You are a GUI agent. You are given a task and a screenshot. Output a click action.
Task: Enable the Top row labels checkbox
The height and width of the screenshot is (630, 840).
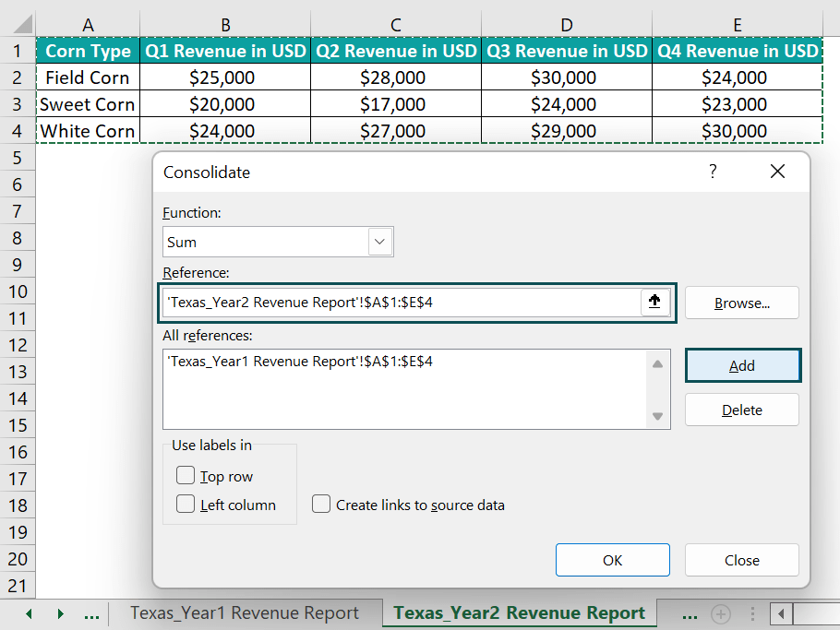point(186,477)
